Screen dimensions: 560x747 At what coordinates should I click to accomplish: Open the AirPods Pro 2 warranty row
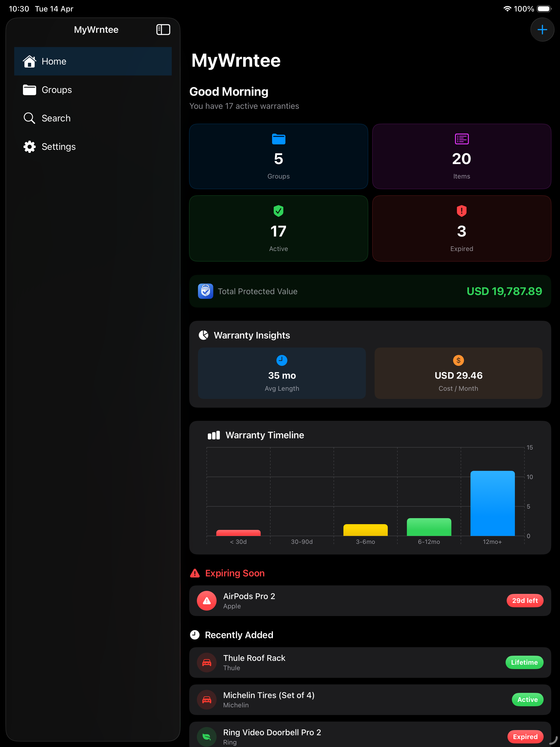(370, 600)
